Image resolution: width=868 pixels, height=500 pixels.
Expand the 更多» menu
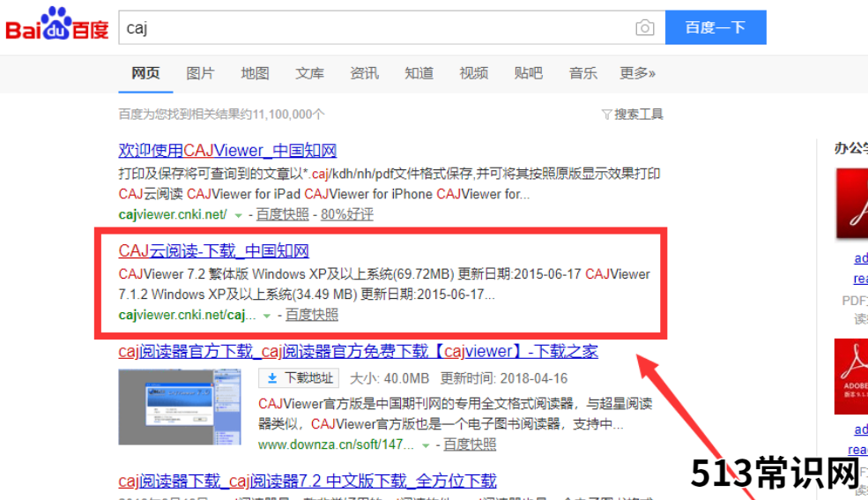coord(637,73)
